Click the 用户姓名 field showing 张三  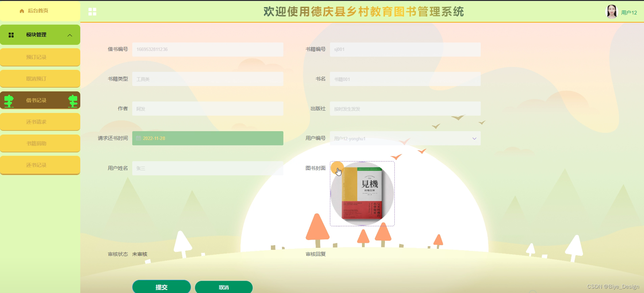(x=208, y=168)
